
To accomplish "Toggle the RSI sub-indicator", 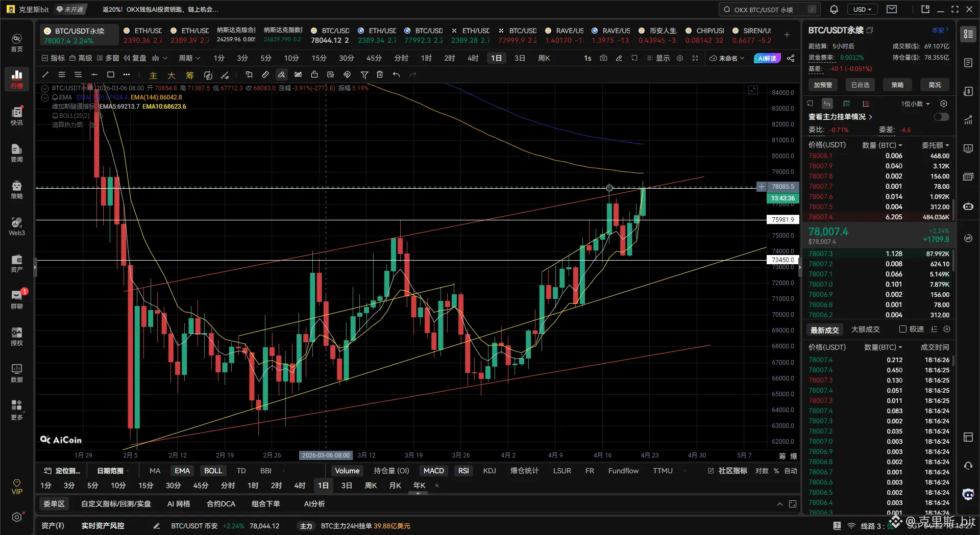I will (463, 471).
